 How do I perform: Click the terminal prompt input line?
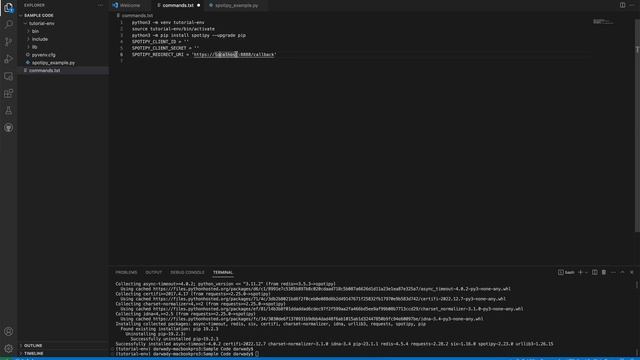(187, 354)
